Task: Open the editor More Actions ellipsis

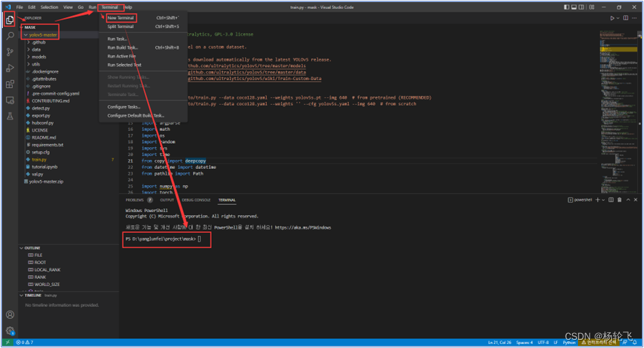Action: pyautogui.click(x=635, y=18)
